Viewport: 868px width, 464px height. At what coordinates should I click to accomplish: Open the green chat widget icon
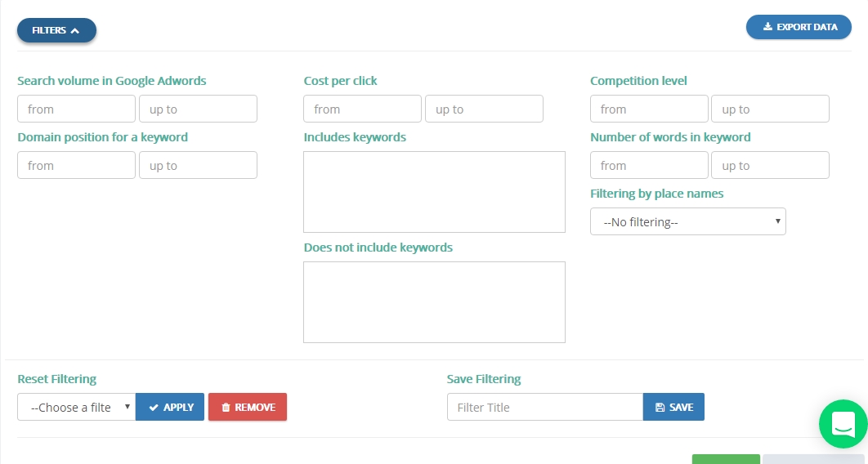click(843, 424)
